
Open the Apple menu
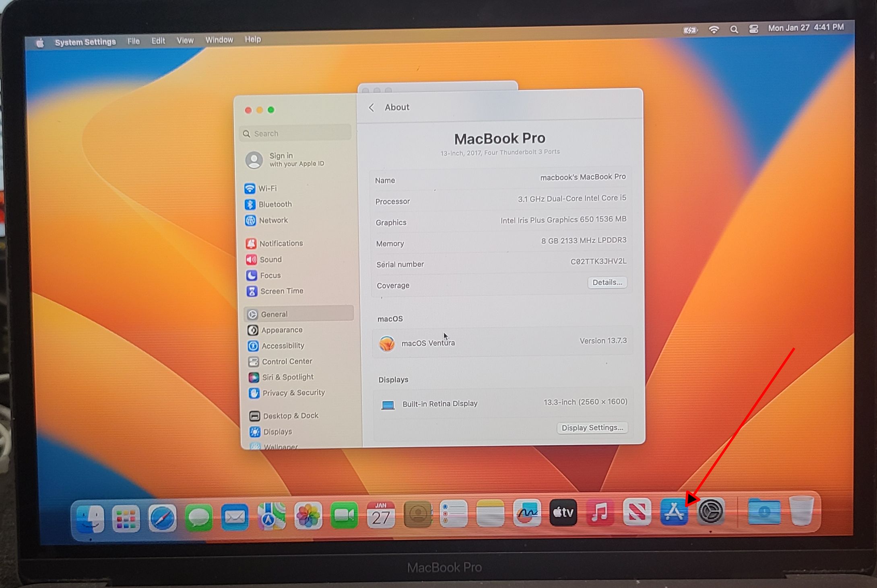click(x=39, y=43)
